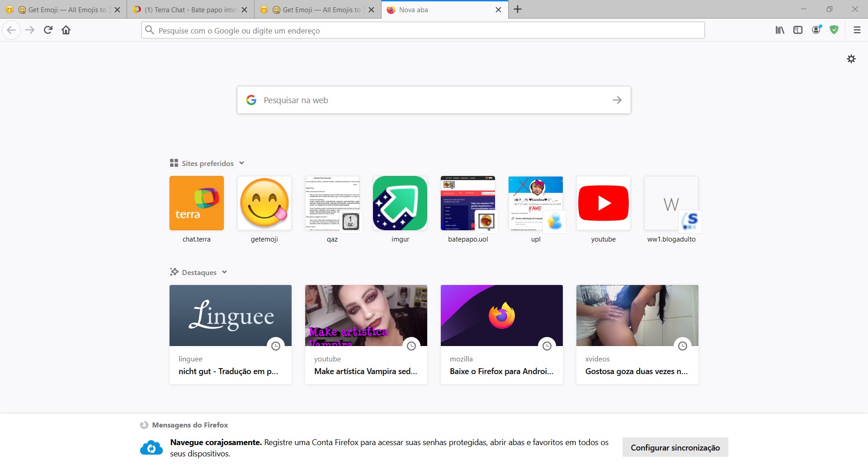Click history clock icon on mozilla card
The image size is (868, 465).
click(547, 346)
